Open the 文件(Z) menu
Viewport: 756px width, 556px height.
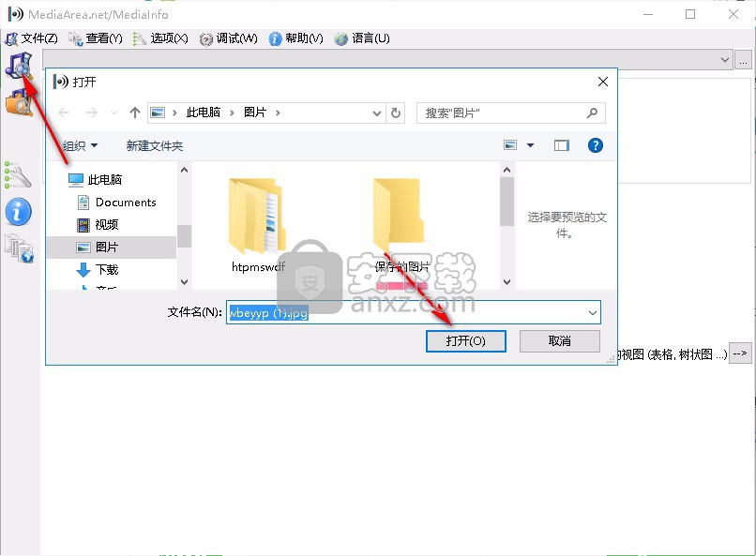[32, 38]
